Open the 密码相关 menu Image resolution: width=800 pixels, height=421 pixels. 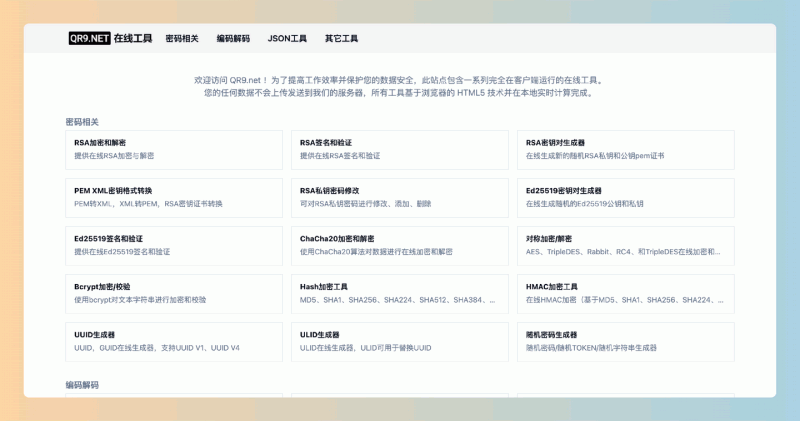pos(182,38)
